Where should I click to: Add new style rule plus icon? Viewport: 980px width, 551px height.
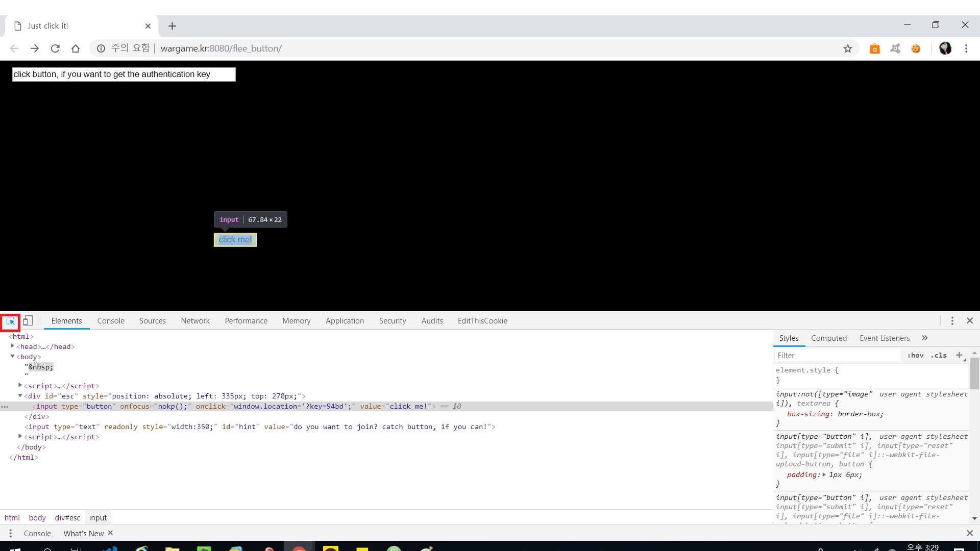click(959, 355)
